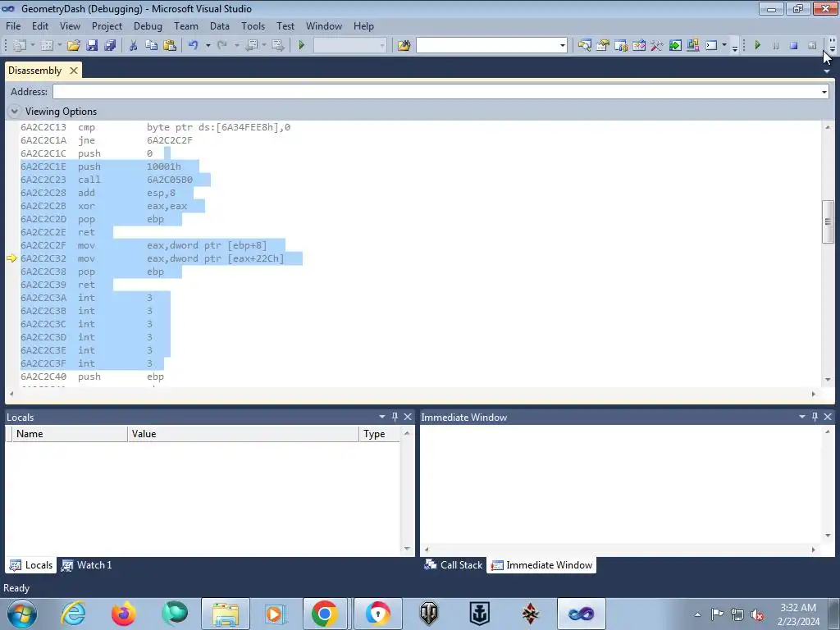
Task: Open the Edit menu
Action: pyautogui.click(x=39, y=26)
